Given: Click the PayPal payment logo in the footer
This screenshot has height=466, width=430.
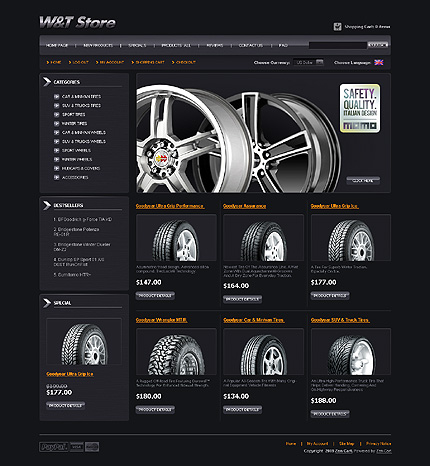Looking at the screenshot, I should tap(54, 447).
